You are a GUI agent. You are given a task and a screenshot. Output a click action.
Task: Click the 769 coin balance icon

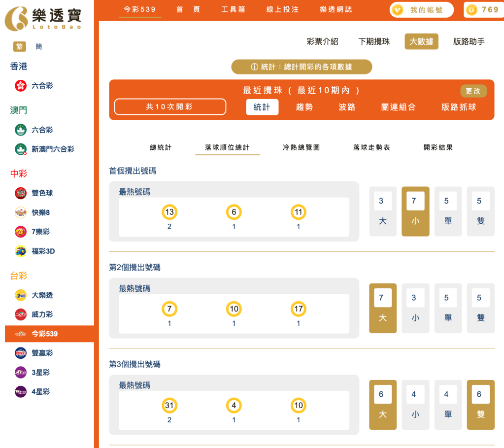click(x=483, y=9)
